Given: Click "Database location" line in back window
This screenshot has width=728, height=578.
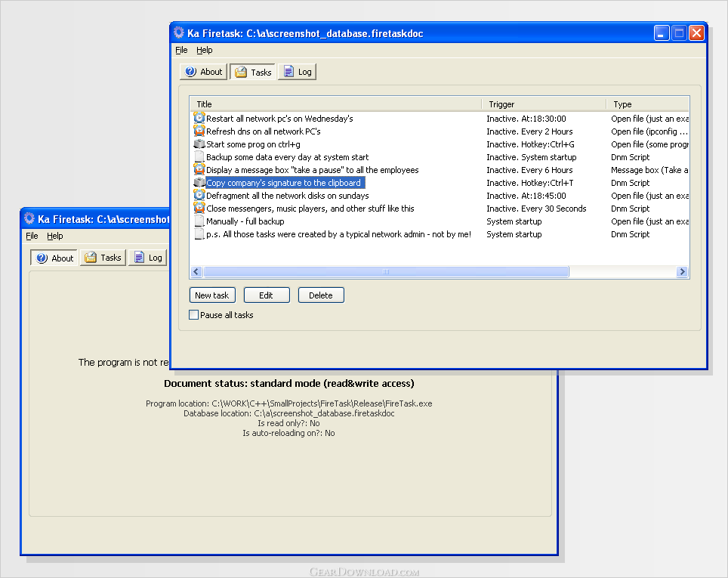Looking at the screenshot, I should 288,413.
